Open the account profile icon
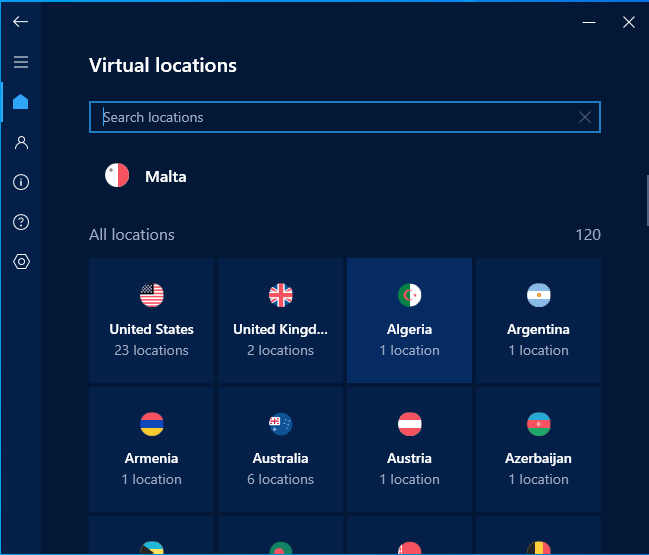Image resolution: width=649 pixels, height=555 pixels. [x=21, y=142]
